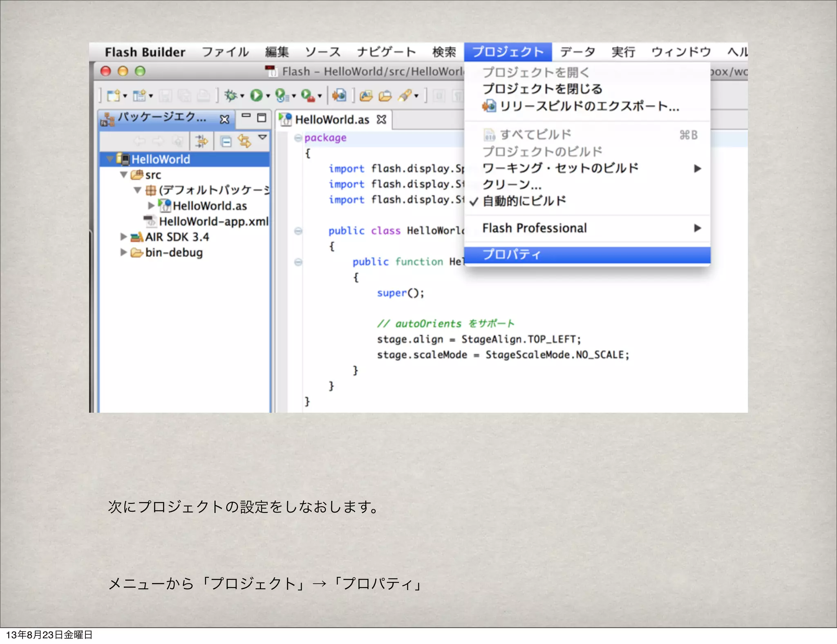
Task: Toggle 自動的にビルド checked menu item
Action: [587, 201]
